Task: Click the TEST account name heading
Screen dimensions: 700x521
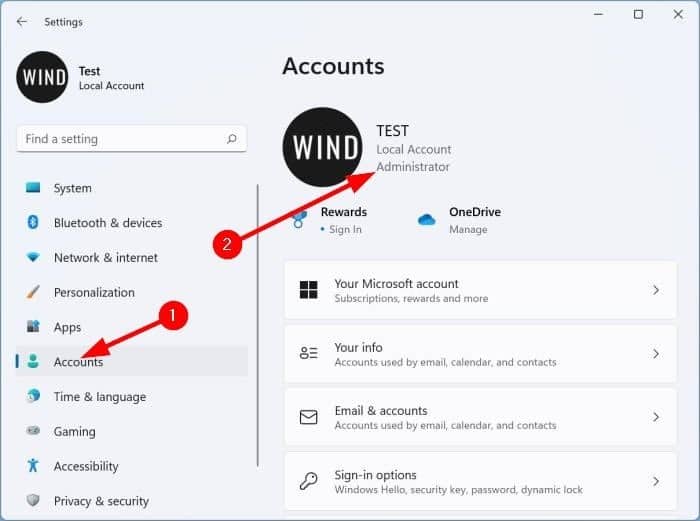Action: pos(392,131)
